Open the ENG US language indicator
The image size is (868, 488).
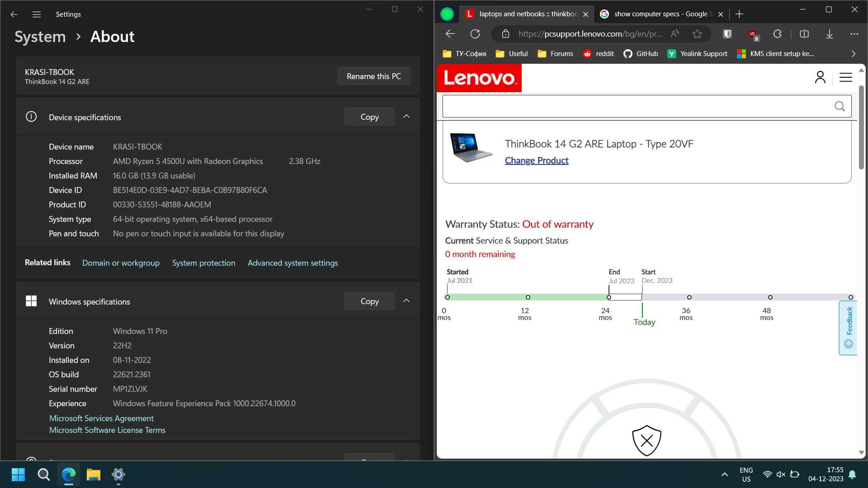[x=746, y=474]
